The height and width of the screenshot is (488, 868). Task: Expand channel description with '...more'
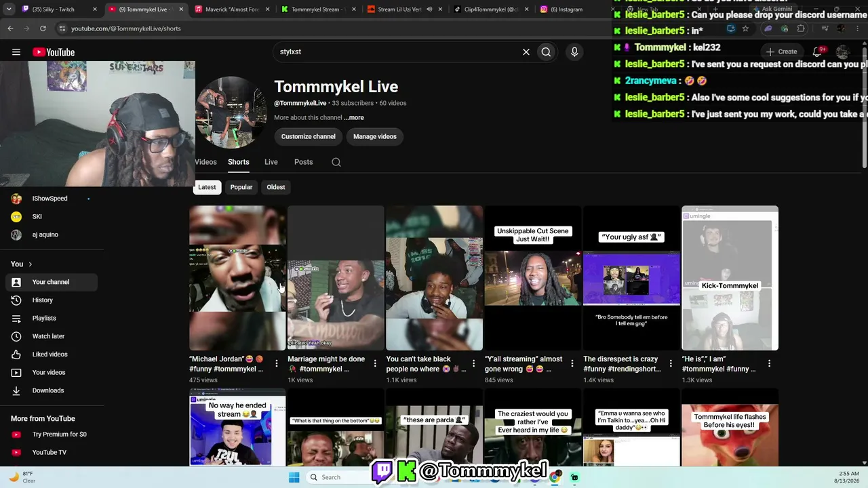click(x=354, y=118)
